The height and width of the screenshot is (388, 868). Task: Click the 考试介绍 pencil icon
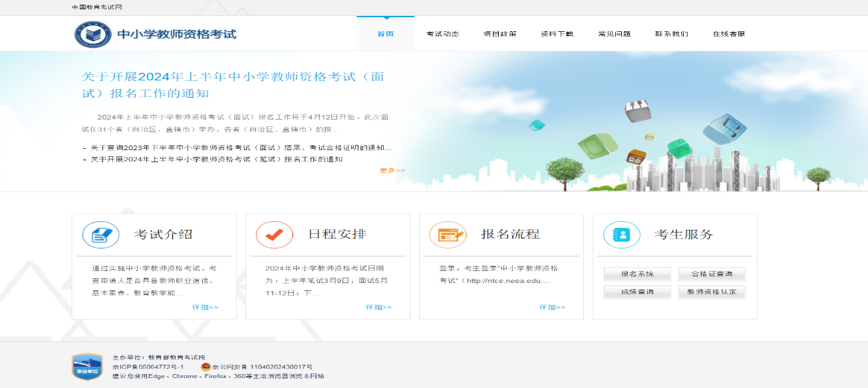click(x=100, y=235)
